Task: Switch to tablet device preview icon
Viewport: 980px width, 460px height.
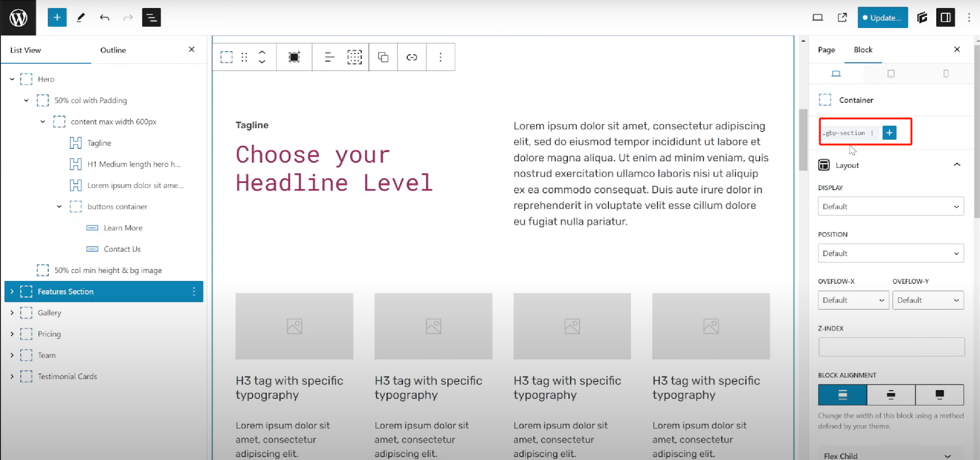Action: tap(891, 74)
